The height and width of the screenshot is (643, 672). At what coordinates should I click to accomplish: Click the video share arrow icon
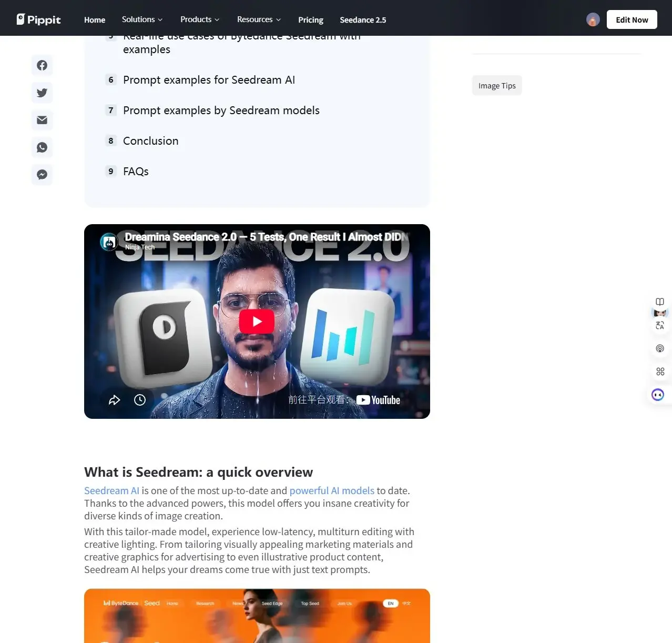(114, 400)
